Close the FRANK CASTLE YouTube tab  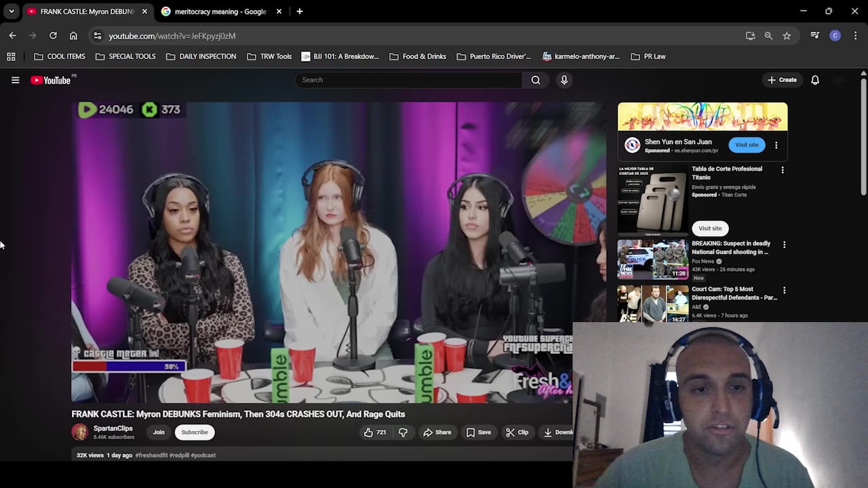144,12
